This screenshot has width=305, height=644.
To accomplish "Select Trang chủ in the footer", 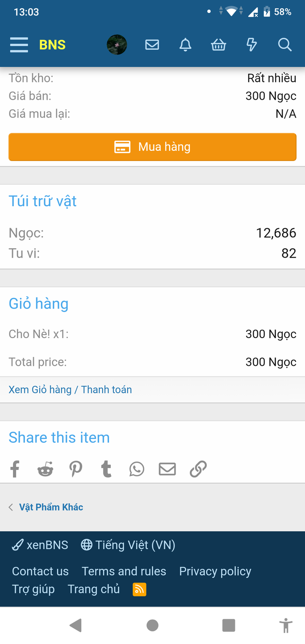I will click(x=93, y=589).
